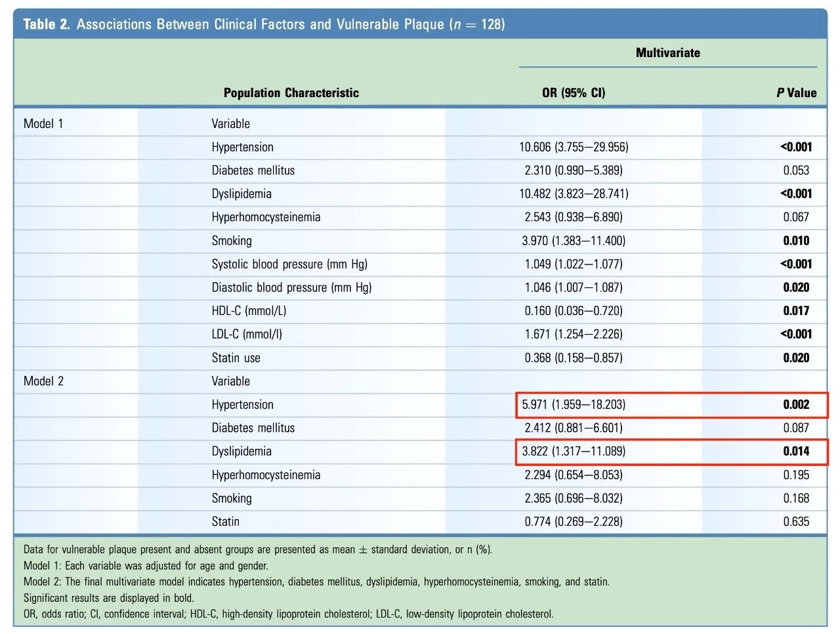
Task: Select the Population Characteristic column header
Action: 291,93
